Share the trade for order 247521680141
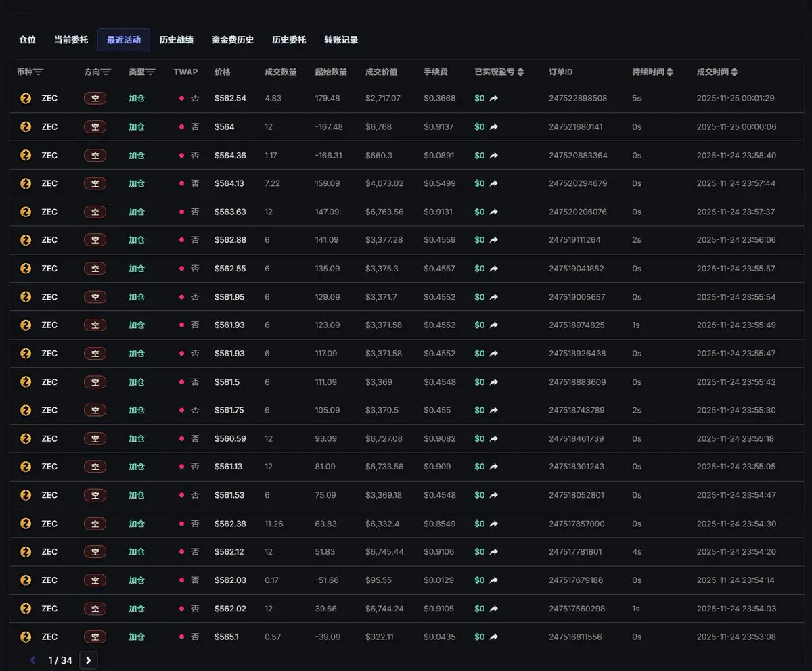This screenshot has height=671, width=812. pos(494,126)
